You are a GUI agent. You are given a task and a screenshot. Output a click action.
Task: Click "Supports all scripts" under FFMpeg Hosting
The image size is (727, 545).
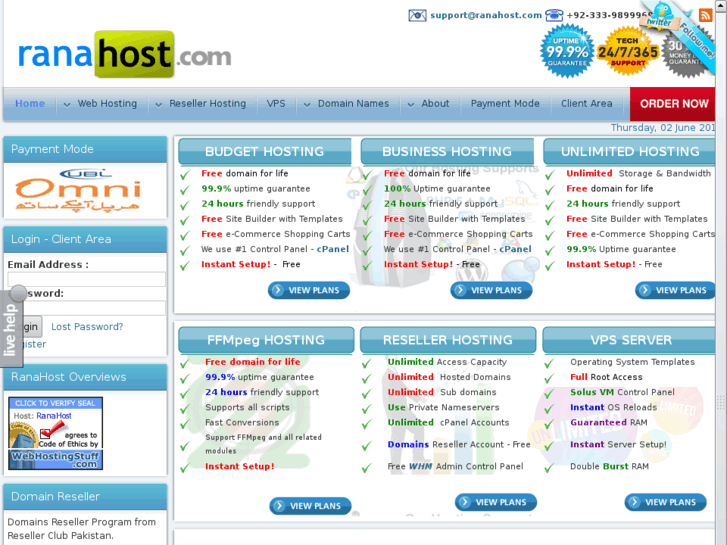pos(247,407)
